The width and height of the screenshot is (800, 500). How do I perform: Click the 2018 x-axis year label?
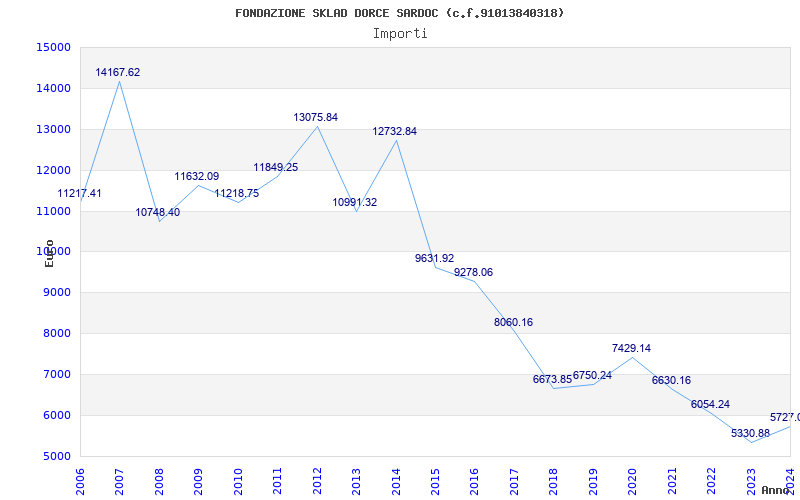pyautogui.click(x=554, y=481)
